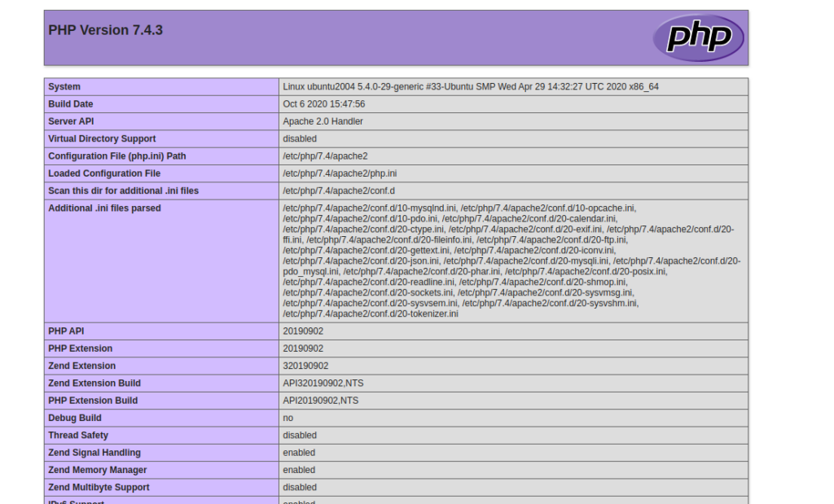Select Zend Memory Manager's 'enabled' value

pyautogui.click(x=299, y=470)
